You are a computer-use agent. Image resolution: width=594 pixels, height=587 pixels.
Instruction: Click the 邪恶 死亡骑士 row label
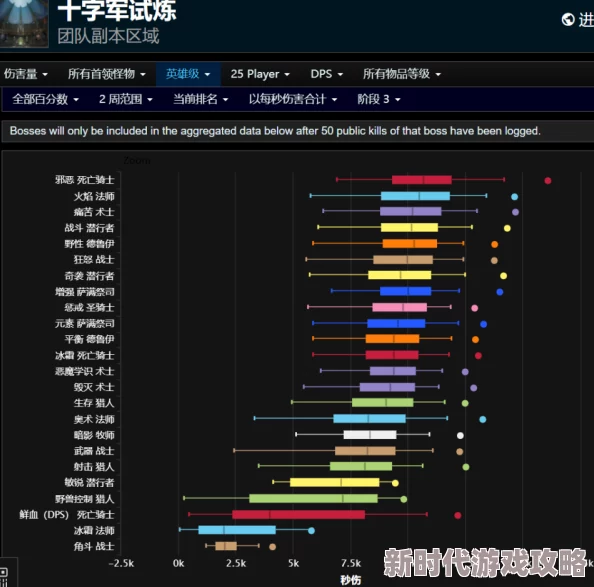(x=84, y=180)
